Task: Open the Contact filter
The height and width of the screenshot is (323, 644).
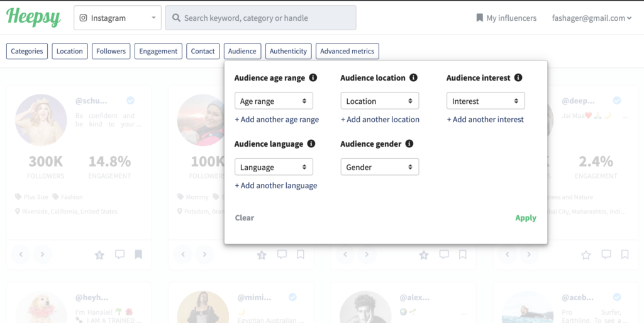Action: 203,52
